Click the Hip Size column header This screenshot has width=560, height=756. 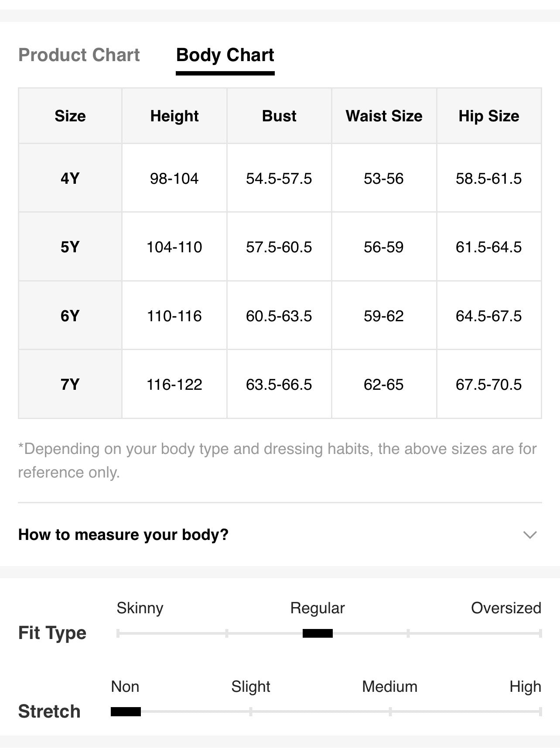pyautogui.click(x=489, y=116)
